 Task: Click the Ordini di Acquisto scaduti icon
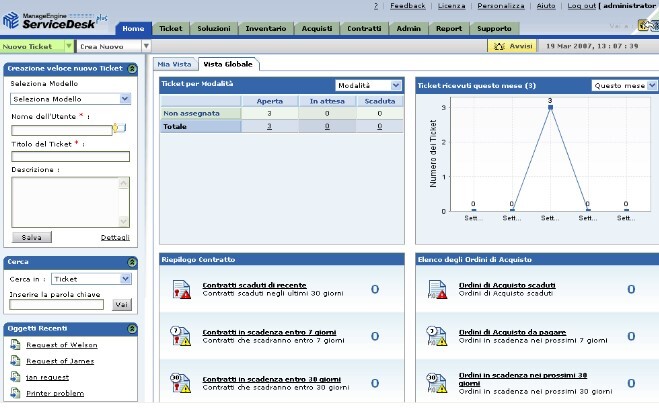click(437, 289)
